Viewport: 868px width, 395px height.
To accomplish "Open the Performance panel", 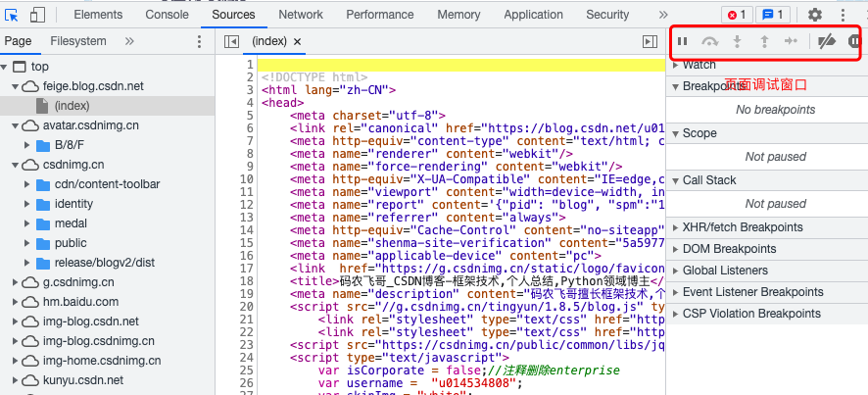I will click(380, 15).
